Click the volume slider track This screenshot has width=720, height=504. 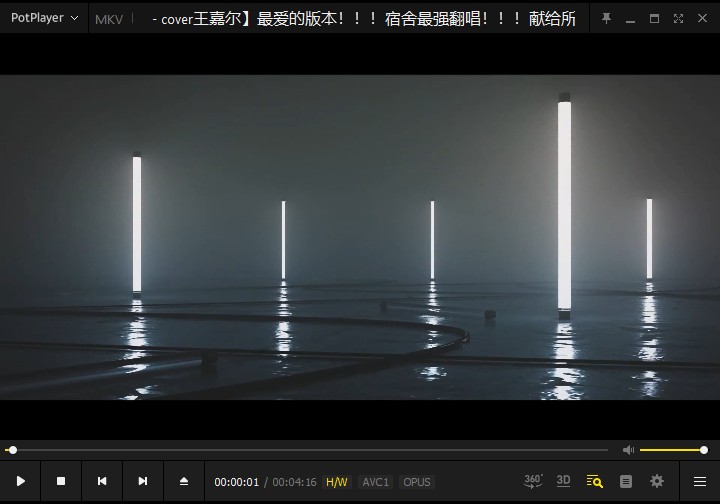tap(670, 450)
